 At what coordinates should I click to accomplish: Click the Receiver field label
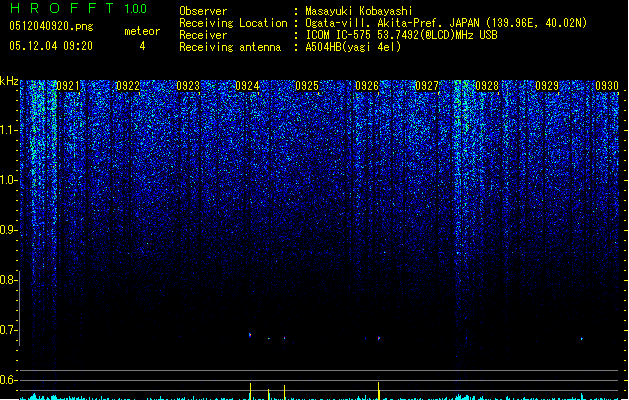tap(203, 35)
